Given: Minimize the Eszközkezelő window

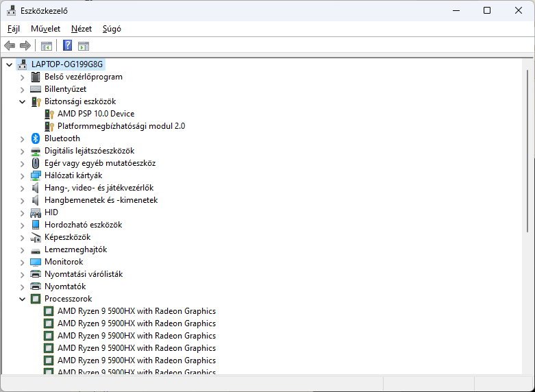Looking at the screenshot, I should 456,10.
